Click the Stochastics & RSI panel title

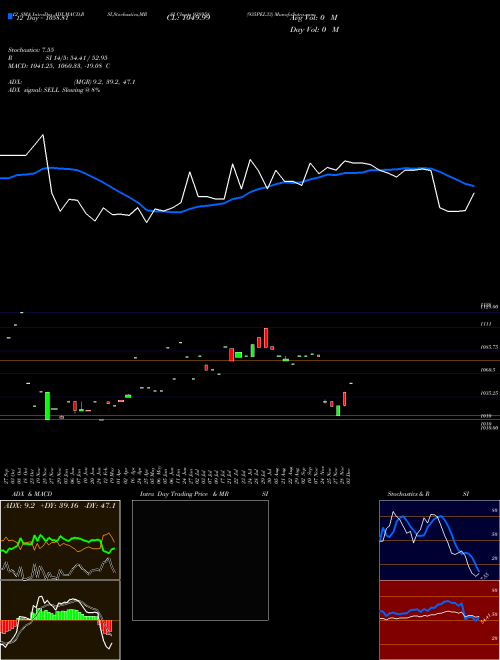428,494
